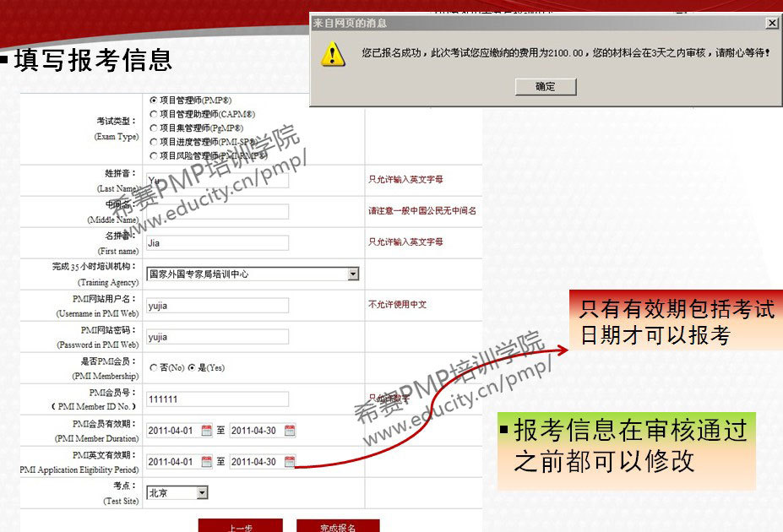
Task: Choose 否(No) for PMI Membership
Action: [154, 367]
